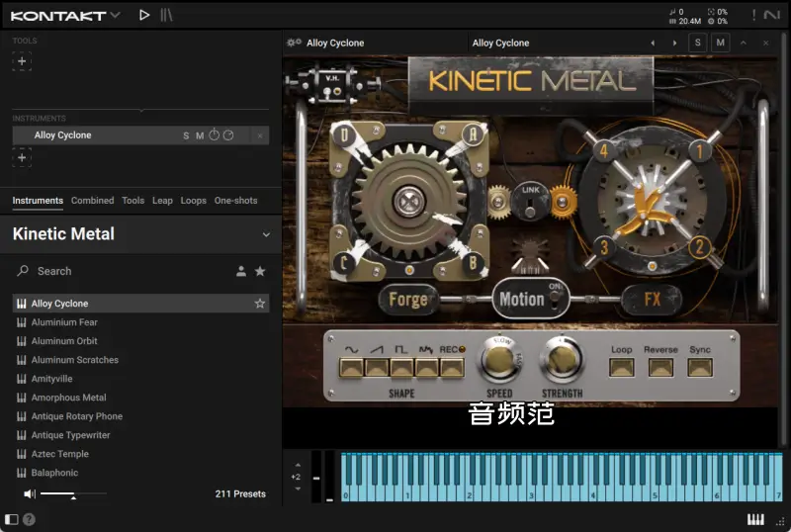Select the Amityville preset
The height and width of the screenshot is (532, 791).
pyautogui.click(x=140, y=379)
